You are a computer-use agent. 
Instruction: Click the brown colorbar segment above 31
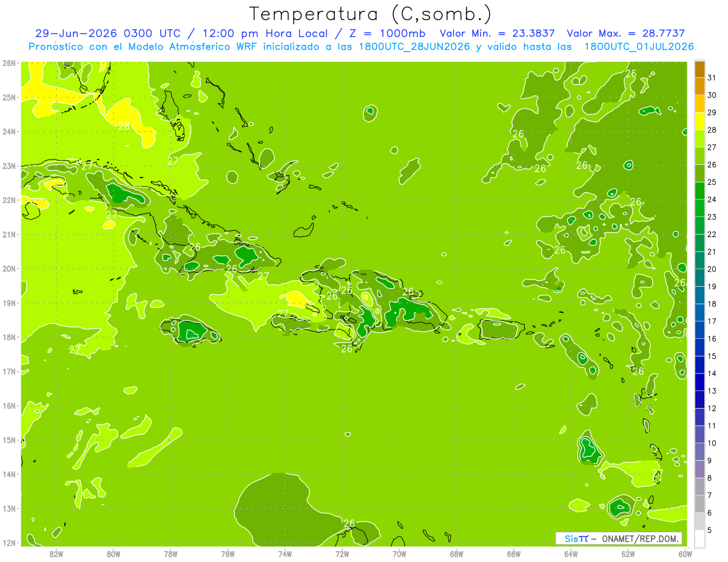(699, 69)
